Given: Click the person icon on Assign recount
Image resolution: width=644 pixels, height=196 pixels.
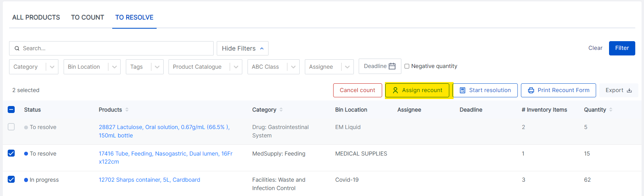Looking at the screenshot, I should [395, 90].
